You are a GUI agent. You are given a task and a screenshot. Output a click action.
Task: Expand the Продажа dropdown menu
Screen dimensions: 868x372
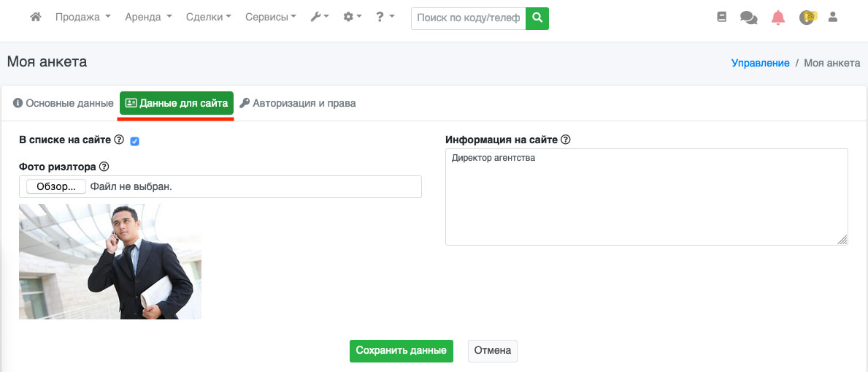pyautogui.click(x=82, y=17)
